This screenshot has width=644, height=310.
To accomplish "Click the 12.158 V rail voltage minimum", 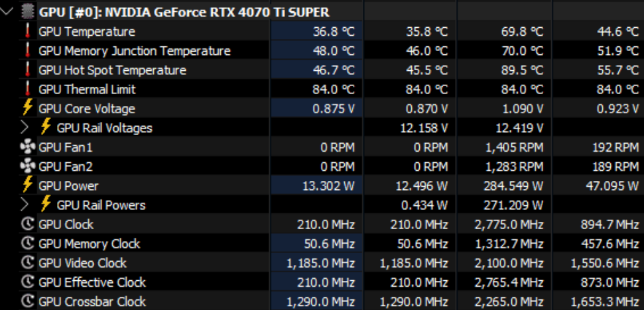I will pos(424,128).
